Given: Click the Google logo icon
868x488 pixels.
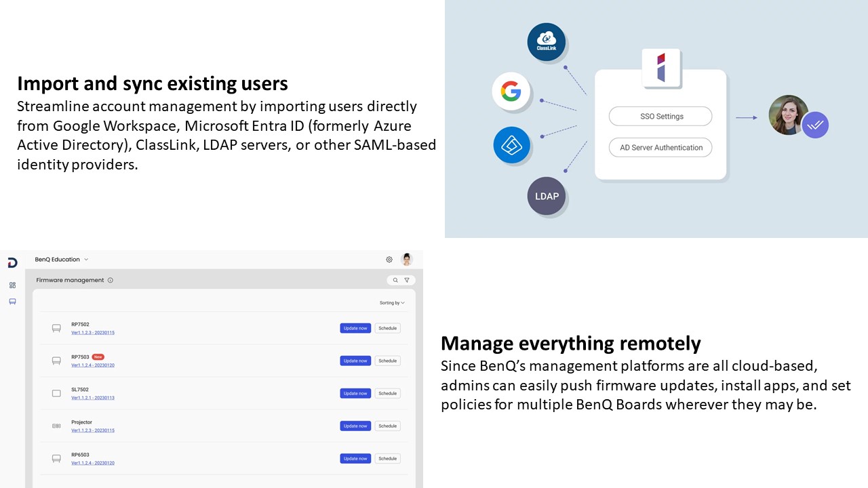Looking at the screenshot, I should [x=511, y=91].
